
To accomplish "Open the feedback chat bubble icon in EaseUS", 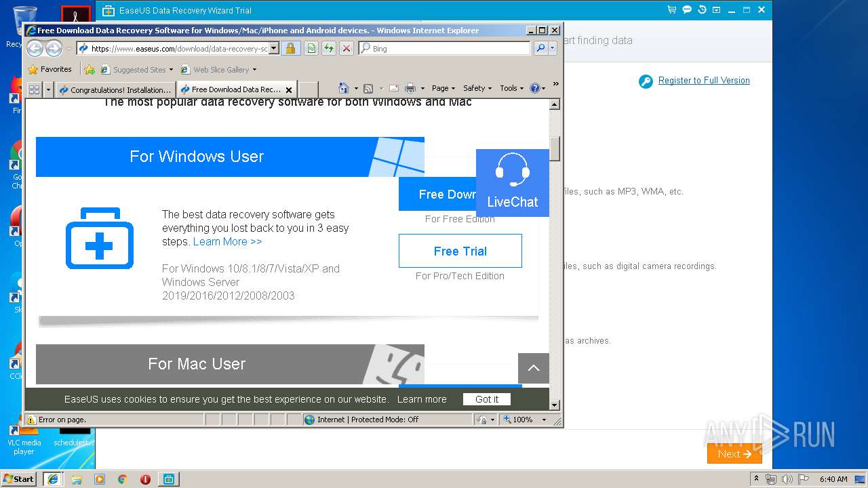I will click(x=687, y=10).
